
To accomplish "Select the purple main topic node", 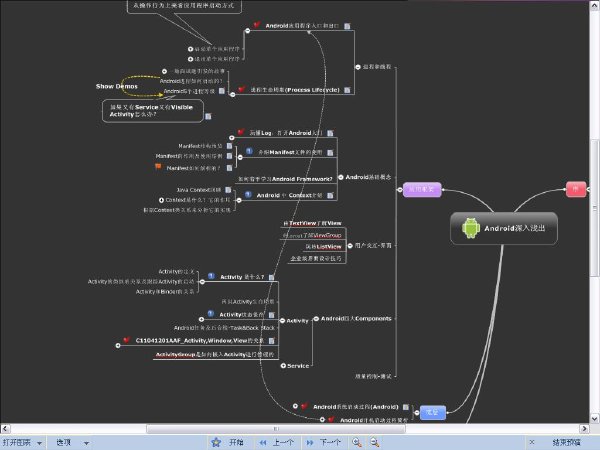I will pyautogui.click(x=422, y=189).
